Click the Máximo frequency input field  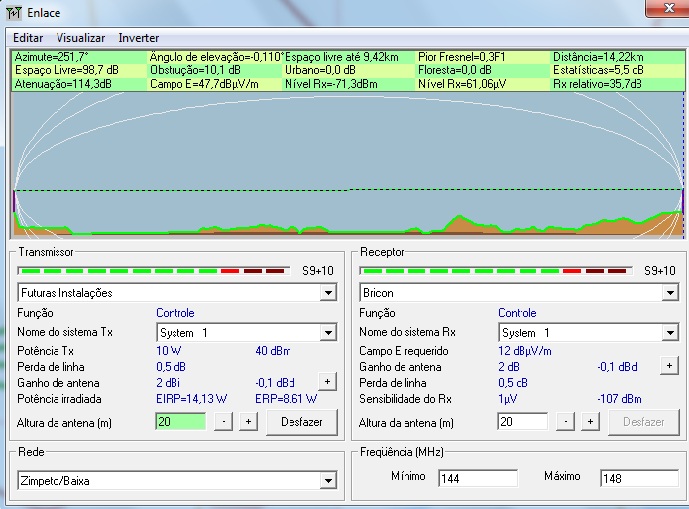pyautogui.click(x=638, y=478)
